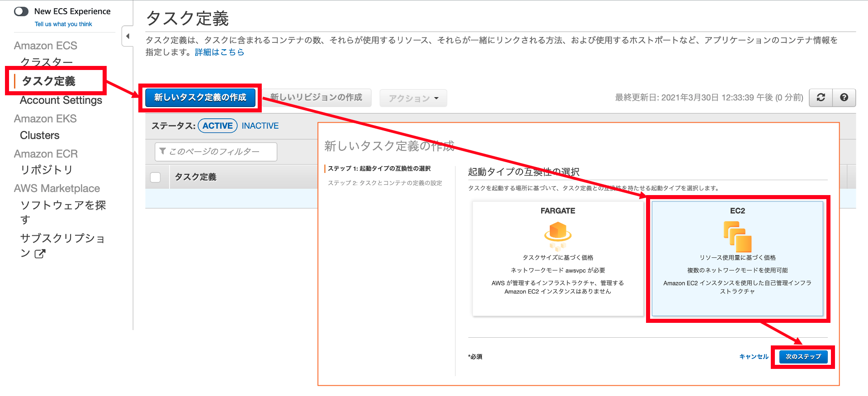Viewport: 868px width, 396px height.
Task: Select ステップ 2: タスクとコンテナの定義の設定
Action: click(385, 183)
